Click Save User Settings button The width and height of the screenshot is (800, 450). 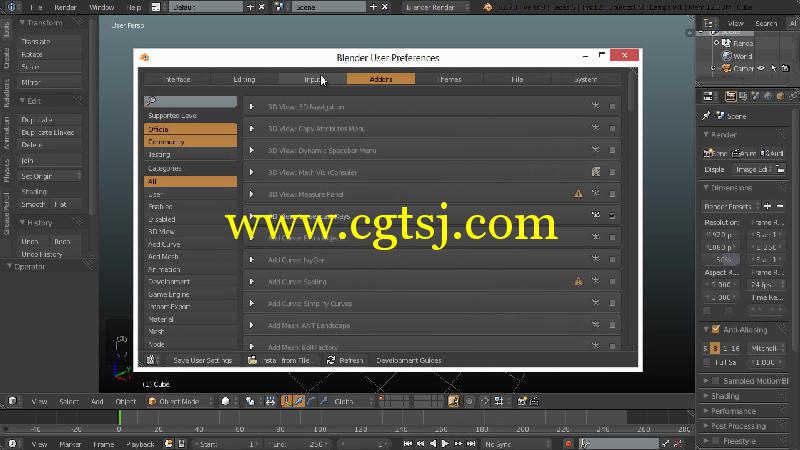[203, 360]
